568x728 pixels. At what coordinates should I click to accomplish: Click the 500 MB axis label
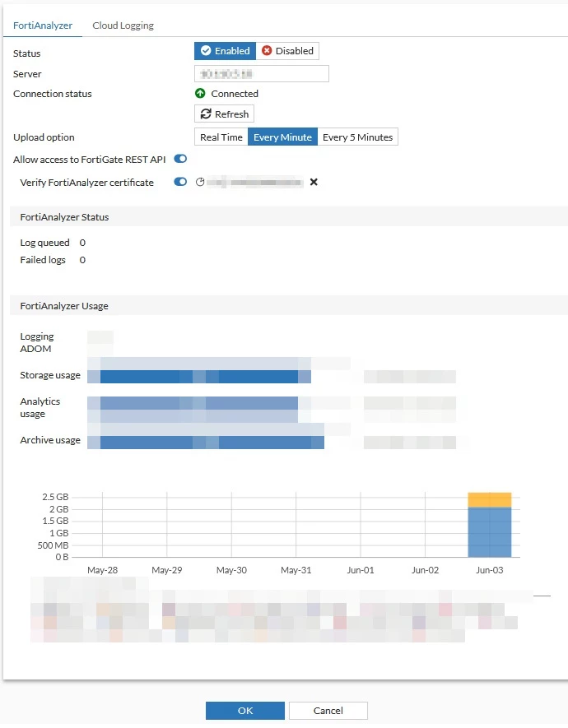tap(53, 545)
